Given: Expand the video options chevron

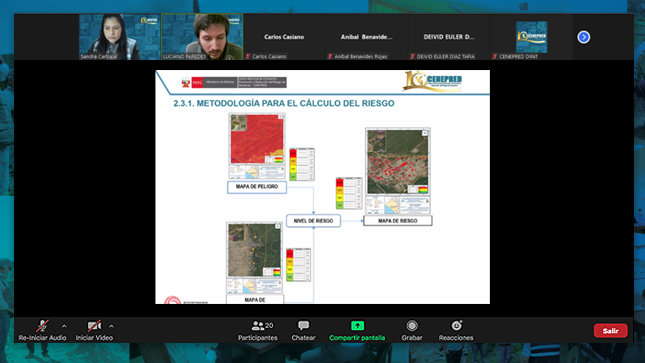Looking at the screenshot, I should tap(111, 326).
